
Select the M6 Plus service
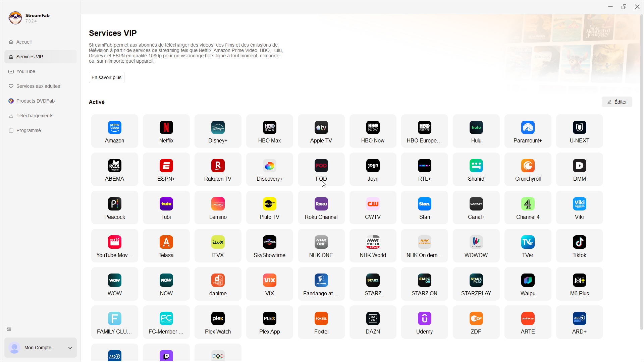point(580,284)
